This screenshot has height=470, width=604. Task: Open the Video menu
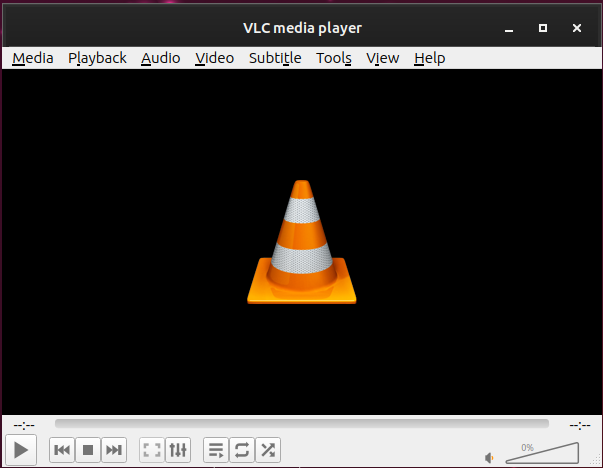pyautogui.click(x=215, y=58)
